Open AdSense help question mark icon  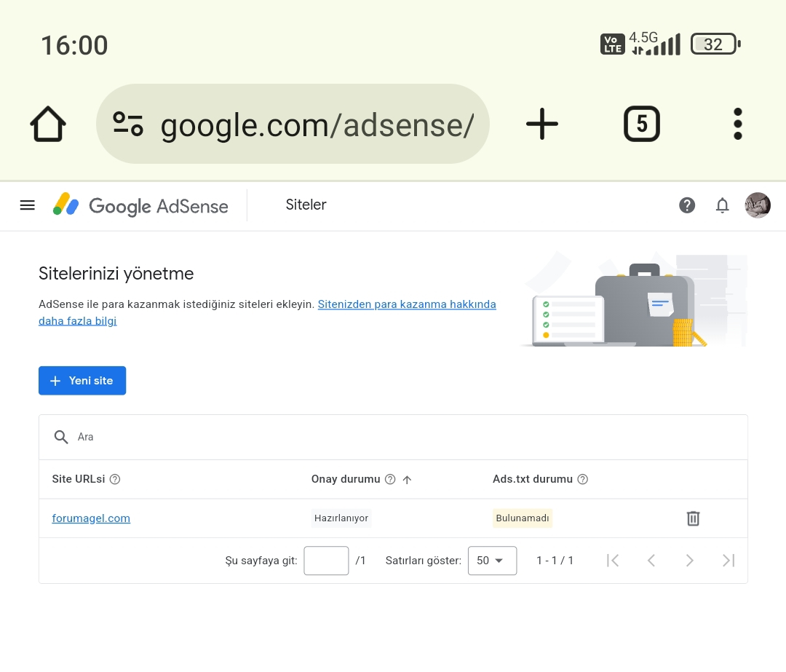(687, 205)
